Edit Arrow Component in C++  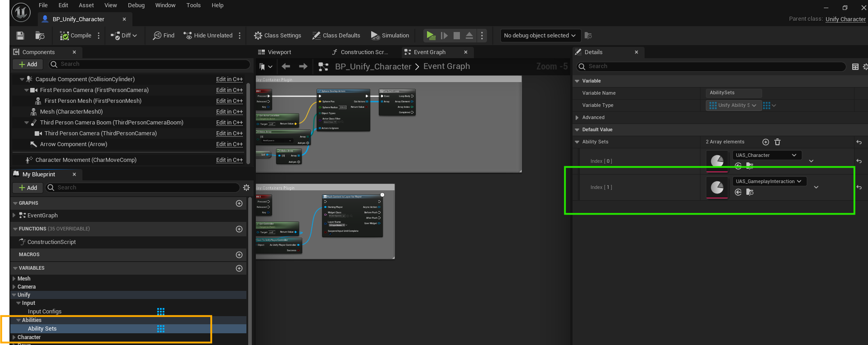[x=229, y=144]
